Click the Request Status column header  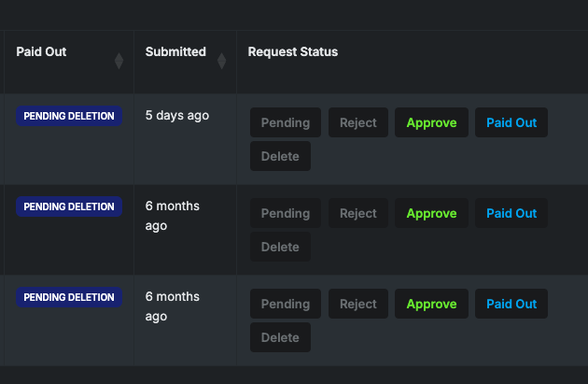click(x=293, y=52)
